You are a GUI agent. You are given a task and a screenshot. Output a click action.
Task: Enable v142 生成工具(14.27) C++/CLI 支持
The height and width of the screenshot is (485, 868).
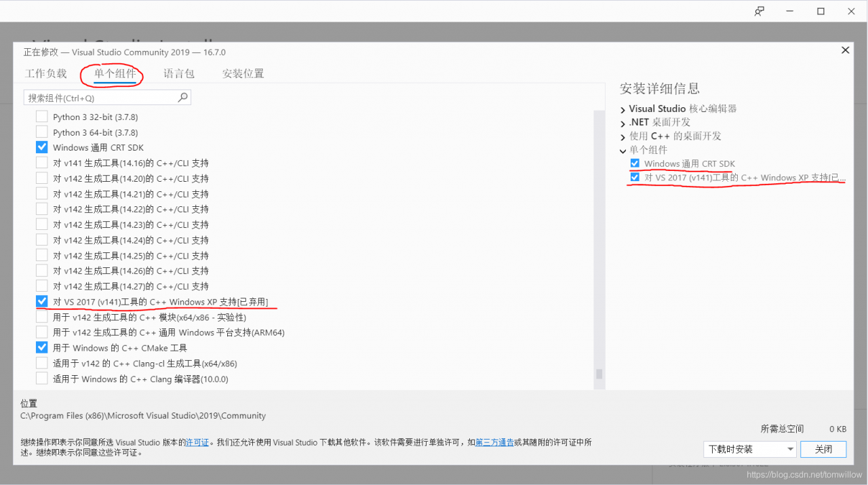coord(42,286)
